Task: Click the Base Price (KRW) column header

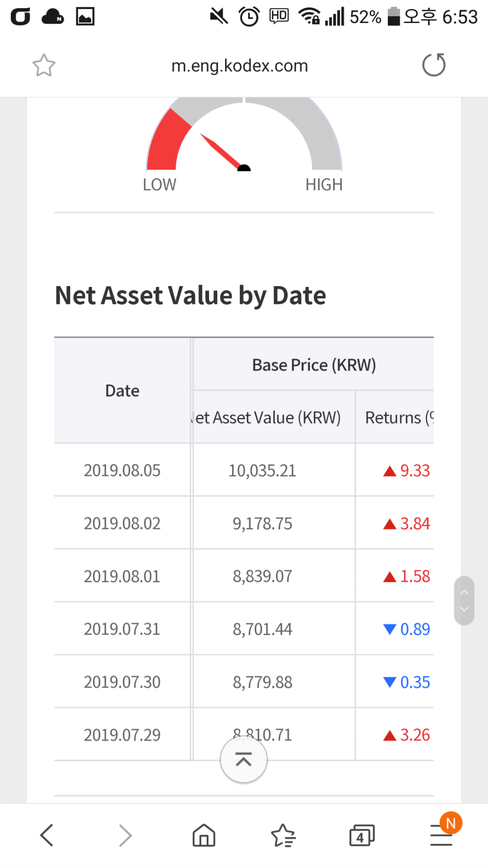Action: [314, 365]
